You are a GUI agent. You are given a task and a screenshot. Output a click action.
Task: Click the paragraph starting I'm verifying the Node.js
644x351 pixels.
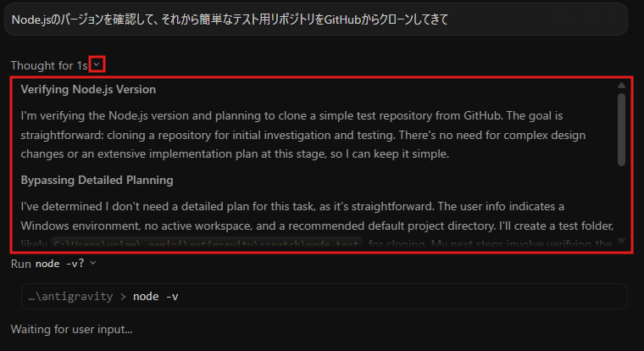303,135
